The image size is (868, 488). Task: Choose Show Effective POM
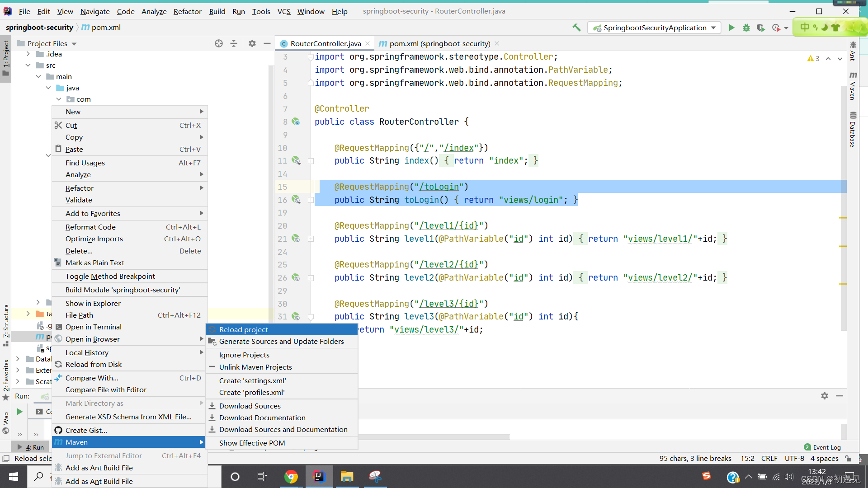pyautogui.click(x=282, y=443)
